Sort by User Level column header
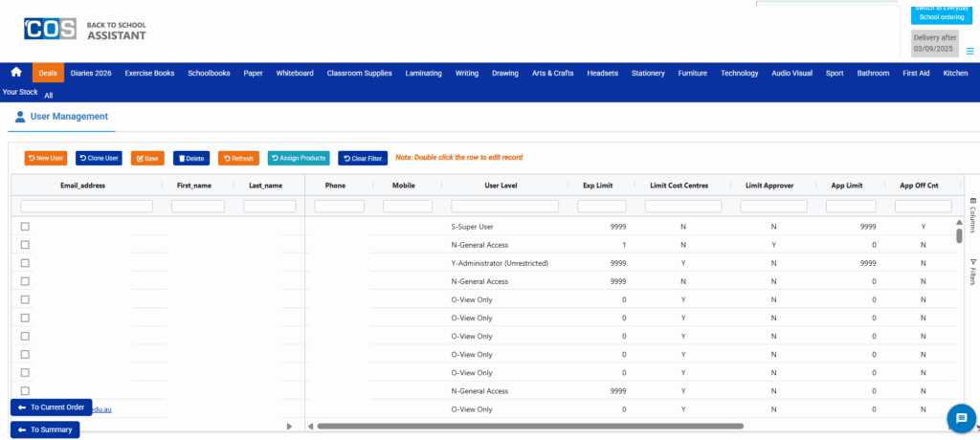Image resolution: width=980 pixels, height=440 pixels. (501, 186)
